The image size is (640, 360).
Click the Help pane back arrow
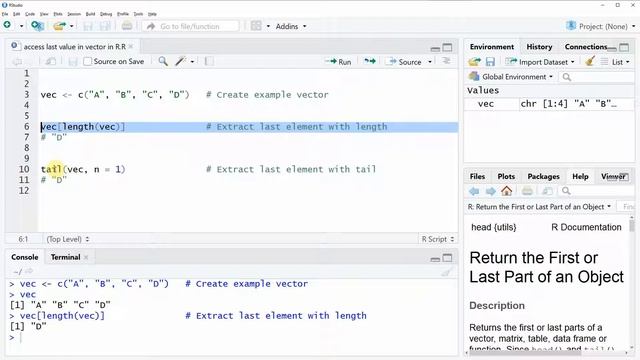point(474,191)
